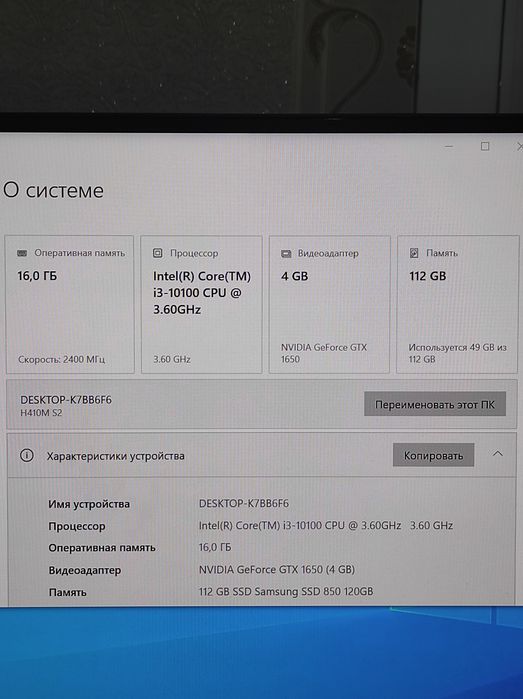The width and height of the screenshot is (523, 699).
Task: Click the Intel(R) Core(TM) i3-10100 CPU card text
Action: [x=202, y=293]
